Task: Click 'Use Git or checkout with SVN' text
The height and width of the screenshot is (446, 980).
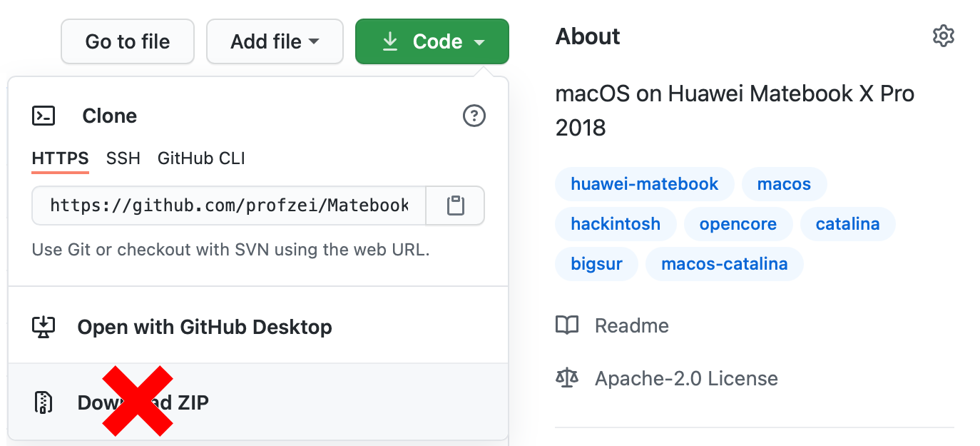Action: pyautogui.click(x=231, y=250)
